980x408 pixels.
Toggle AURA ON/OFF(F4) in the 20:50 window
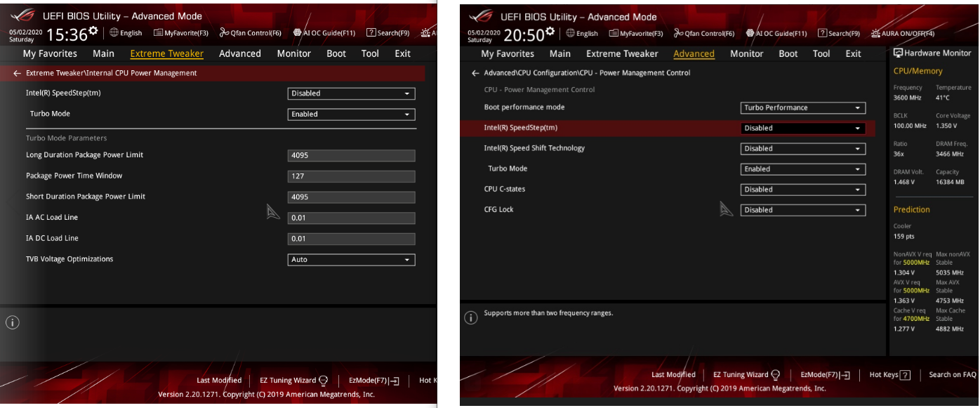click(903, 33)
